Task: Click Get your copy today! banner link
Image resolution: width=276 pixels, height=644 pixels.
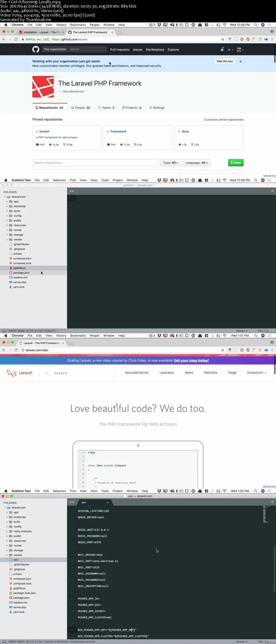Action: 191,360
